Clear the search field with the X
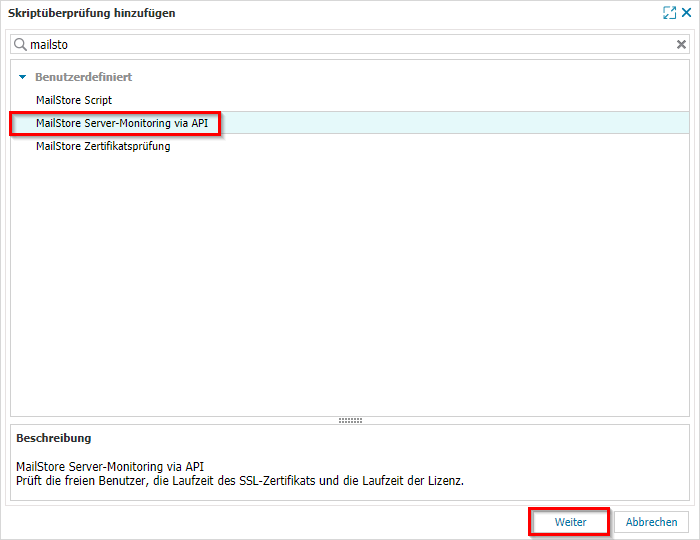 681,44
